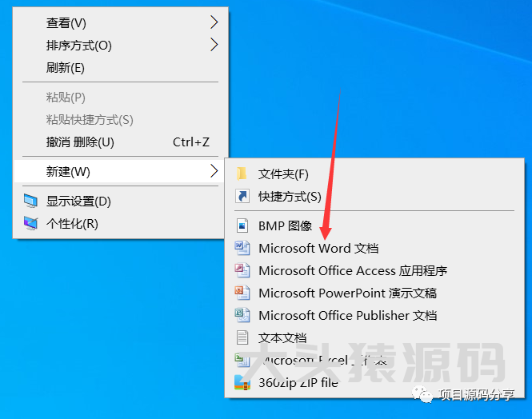
Task: Create a new Microsoft Word 文档
Action: click(374, 248)
